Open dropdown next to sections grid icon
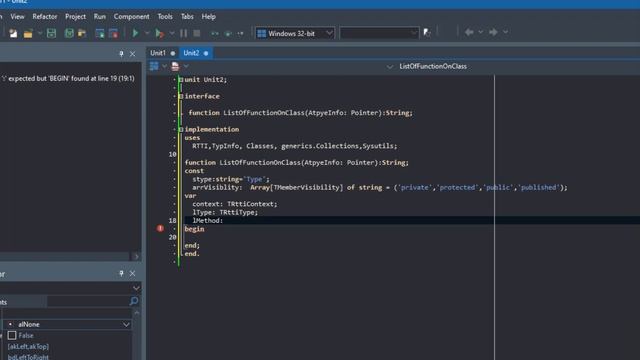The image size is (640, 360). point(164,66)
